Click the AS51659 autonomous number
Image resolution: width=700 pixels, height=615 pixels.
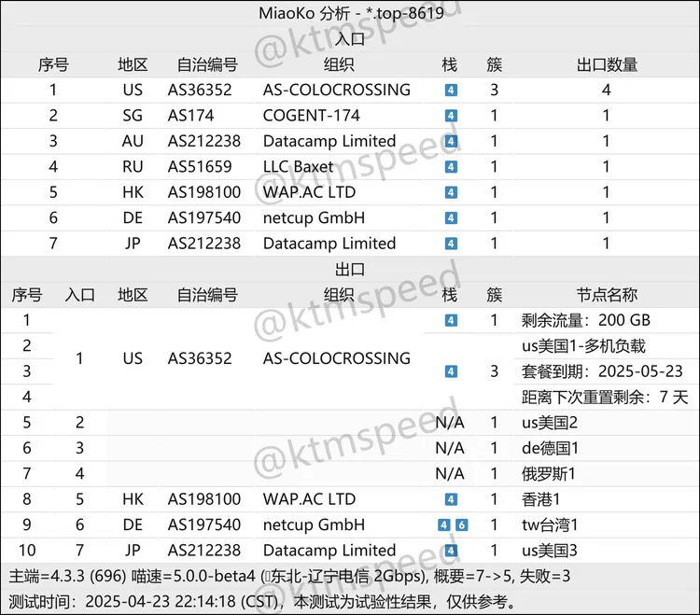[x=200, y=167]
